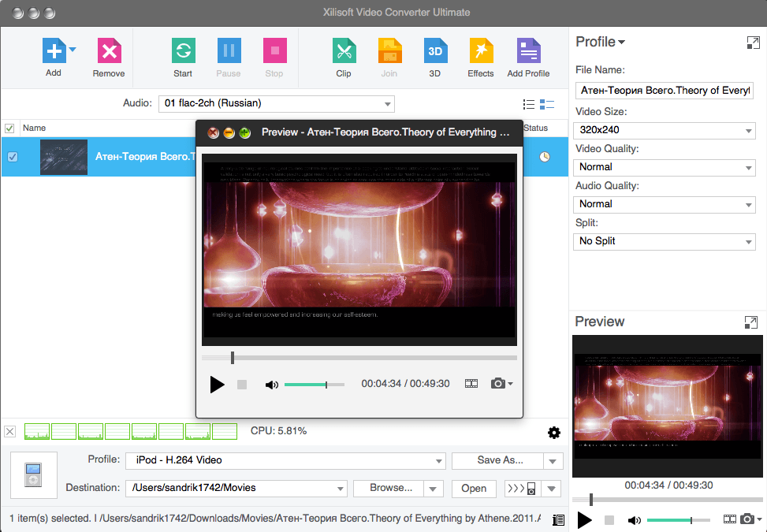767x532 pixels.
Task: Open the Browse dropdown arrow
Action: pyautogui.click(x=434, y=489)
